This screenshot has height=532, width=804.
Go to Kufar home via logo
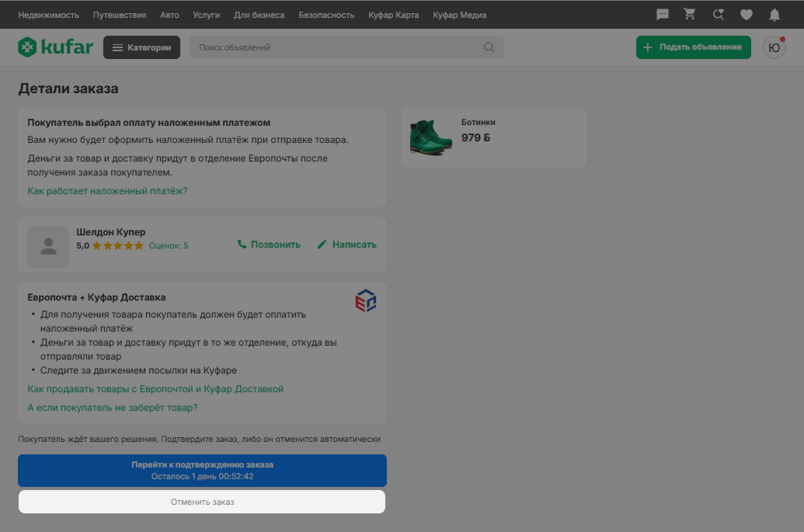55,47
